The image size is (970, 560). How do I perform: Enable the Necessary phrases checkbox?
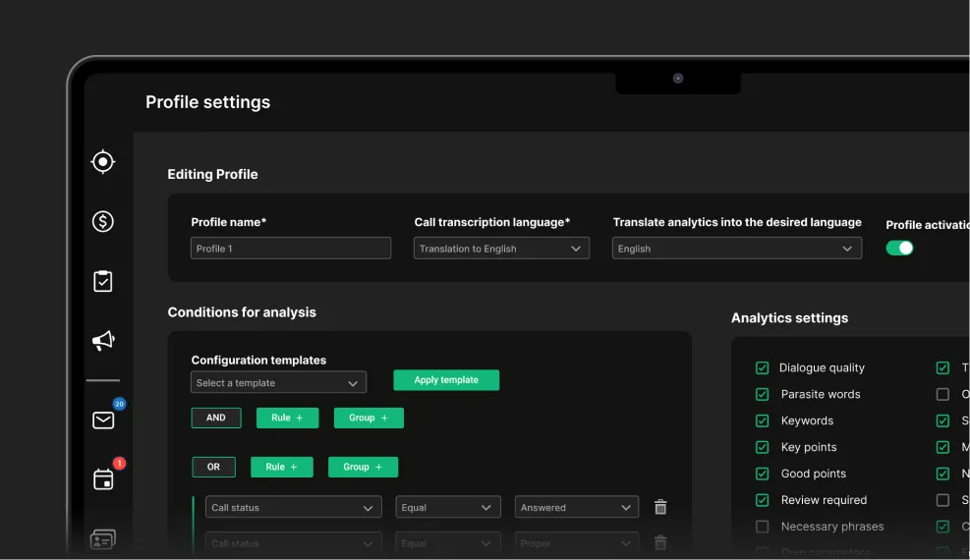coord(762,527)
